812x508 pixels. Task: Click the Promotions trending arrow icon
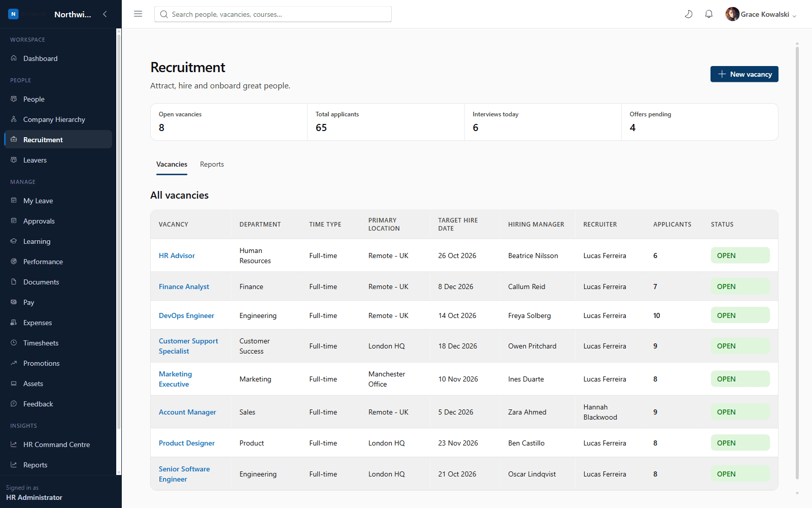coord(14,363)
